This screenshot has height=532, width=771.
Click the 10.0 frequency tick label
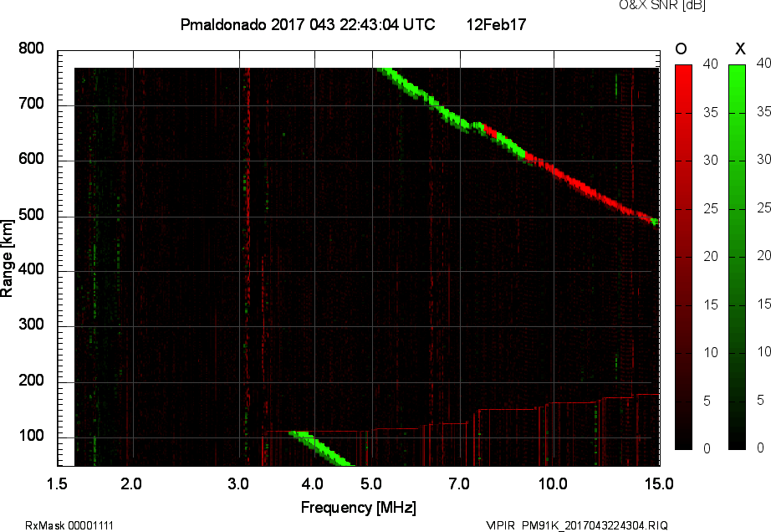(x=553, y=483)
